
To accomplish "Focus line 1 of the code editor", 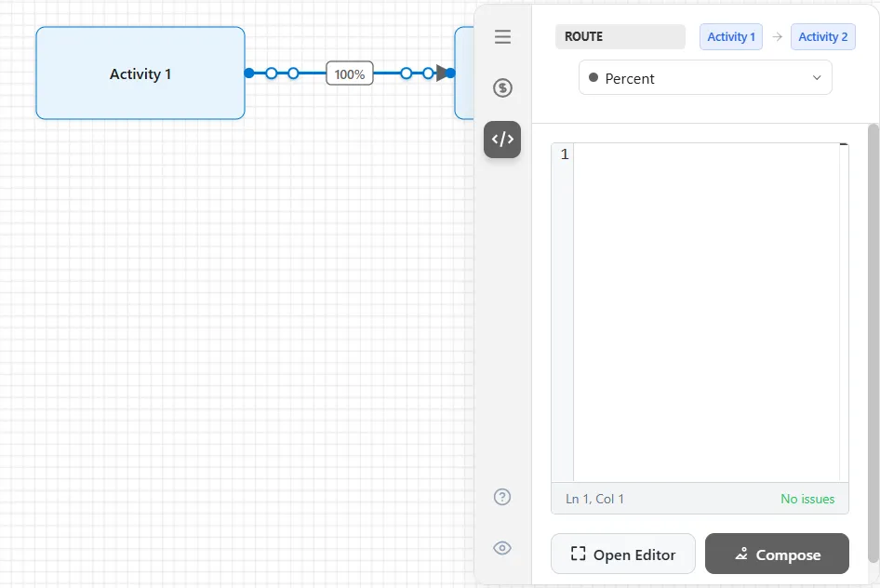I will (x=707, y=154).
